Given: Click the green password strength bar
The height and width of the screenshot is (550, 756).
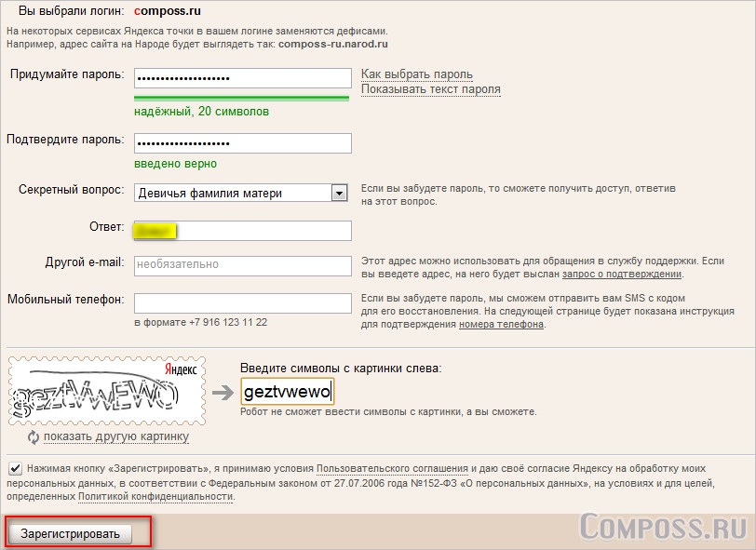Looking at the screenshot, I should click(241, 99).
